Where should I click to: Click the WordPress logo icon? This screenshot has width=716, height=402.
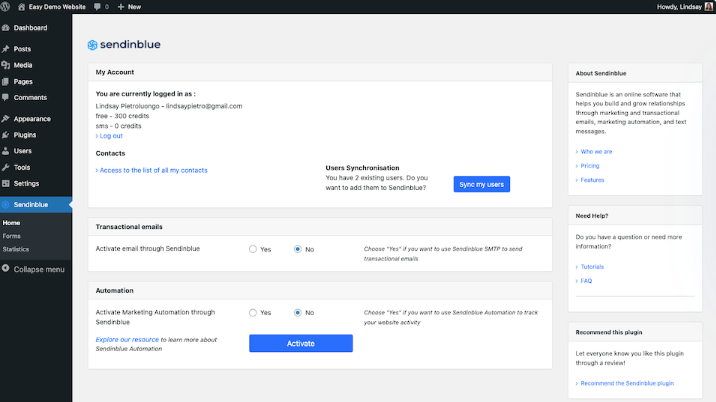click(x=5, y=6)
